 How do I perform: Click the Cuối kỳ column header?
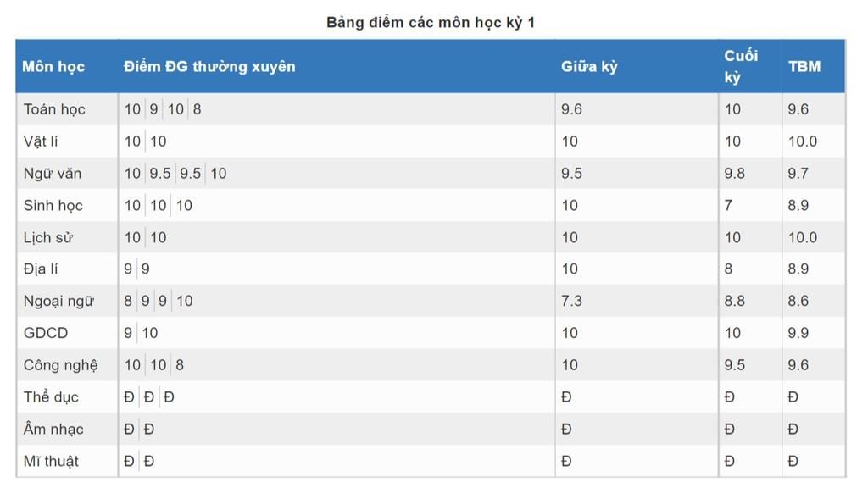[741, 67]
